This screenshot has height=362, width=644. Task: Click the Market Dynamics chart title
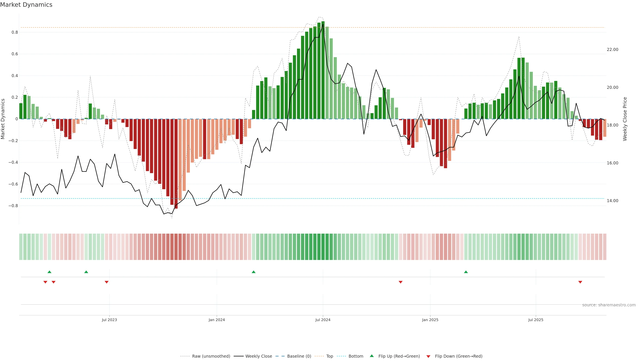(x=26, y=5)
